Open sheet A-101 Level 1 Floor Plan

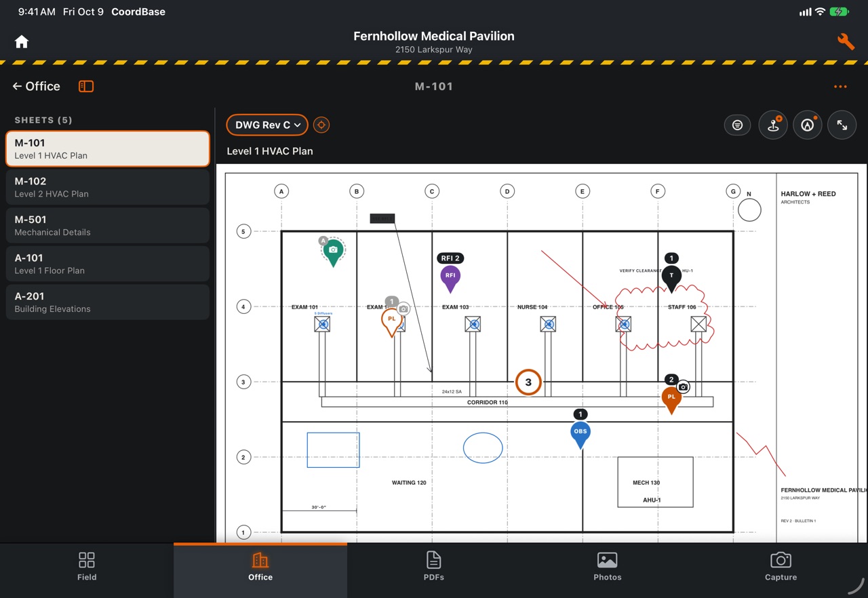[108, 264]
